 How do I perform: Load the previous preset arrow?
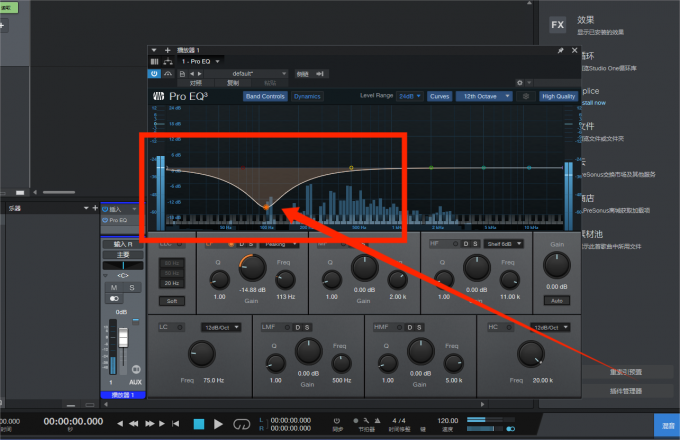(x=192, y=74)
